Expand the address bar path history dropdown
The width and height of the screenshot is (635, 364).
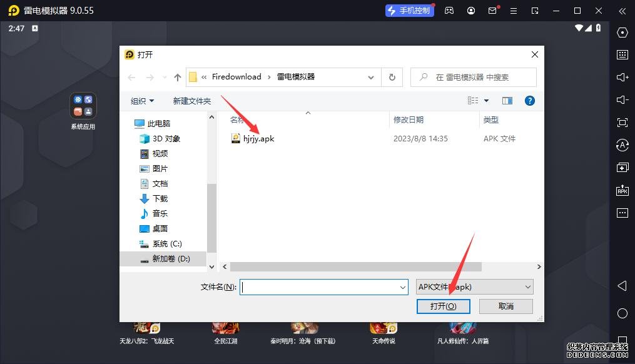[371, 77]
